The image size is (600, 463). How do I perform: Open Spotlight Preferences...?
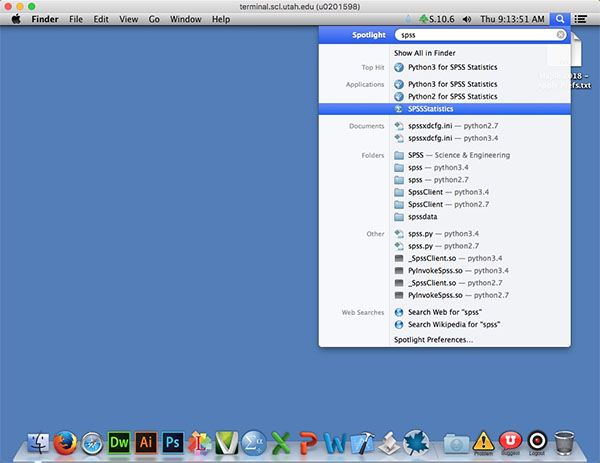[434, 340]
